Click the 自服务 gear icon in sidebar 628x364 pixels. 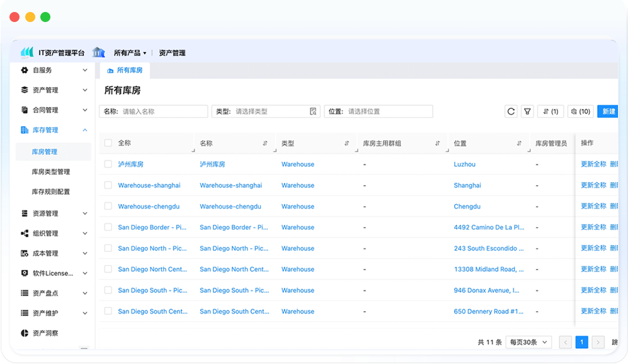tap(25, 70)
